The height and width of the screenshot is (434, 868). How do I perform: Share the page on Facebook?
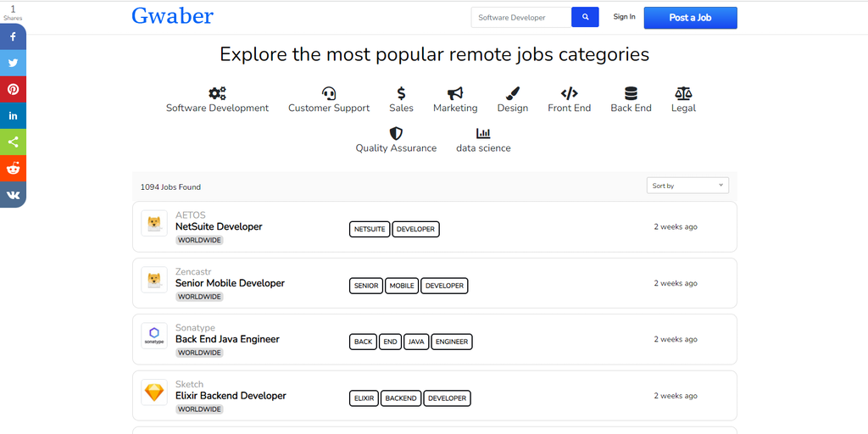pyautogui.click(x=14, y=37)
